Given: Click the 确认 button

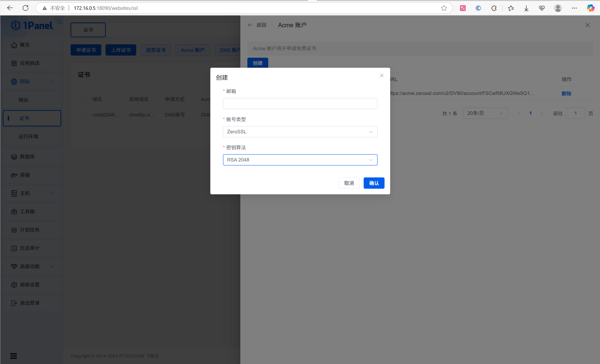Looking at the screenshot, I should click(374, 183).
